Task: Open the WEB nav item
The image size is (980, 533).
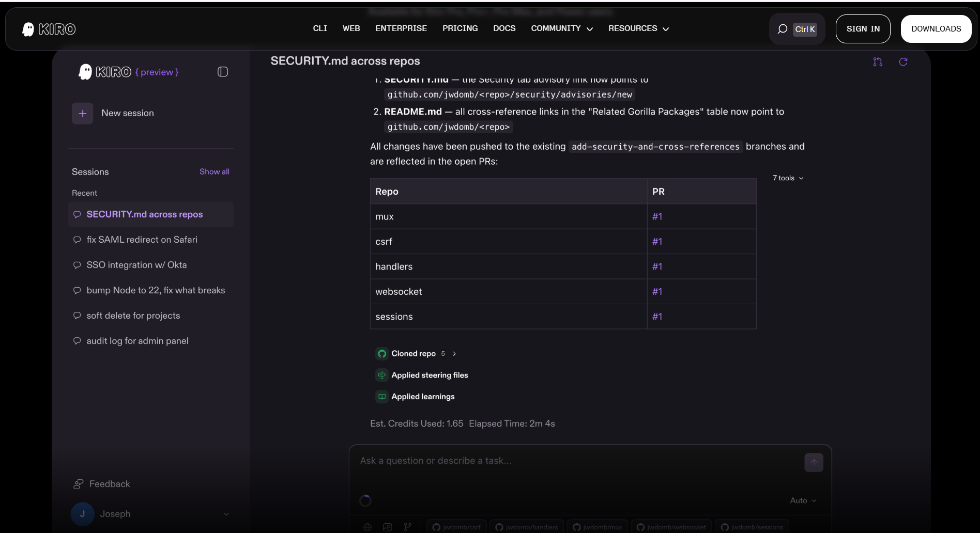Action: (351, 28)
